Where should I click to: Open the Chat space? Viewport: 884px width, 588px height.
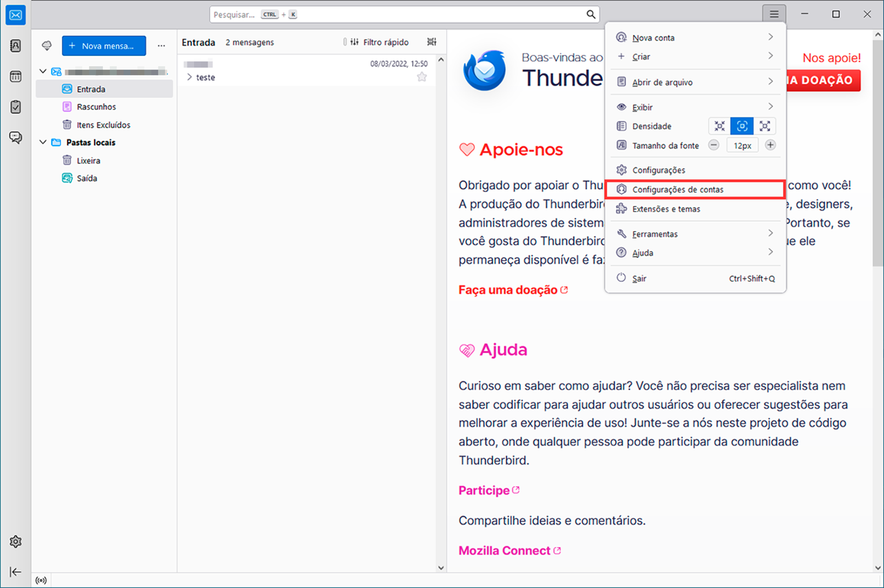[15, 137]
